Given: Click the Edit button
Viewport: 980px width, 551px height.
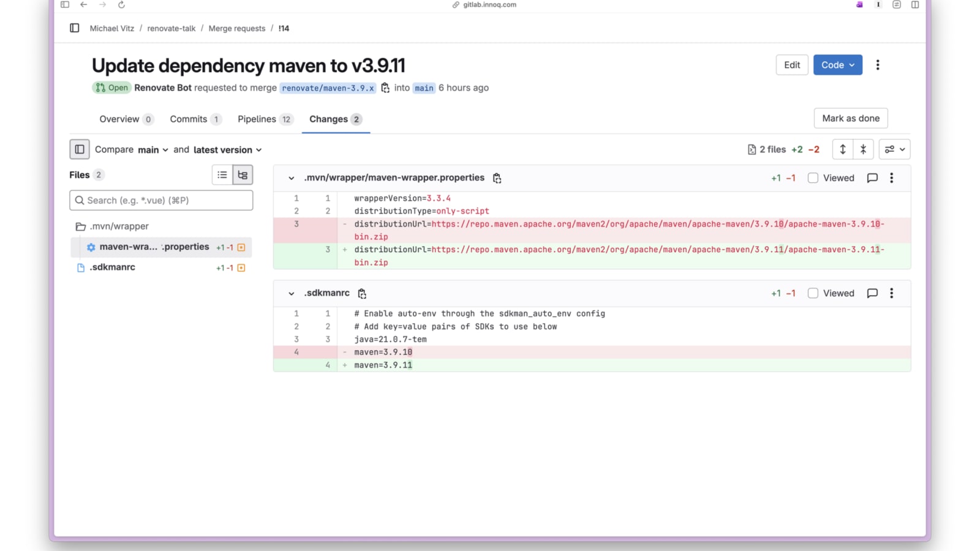Looking at the screenshot, I should click(x=792, y=65).
